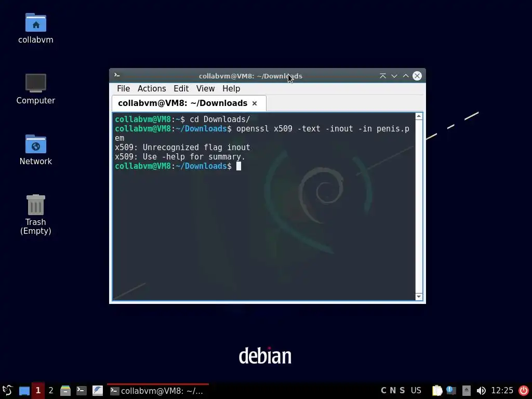Launch the terminal quicklaunch icon

(82, 391)
